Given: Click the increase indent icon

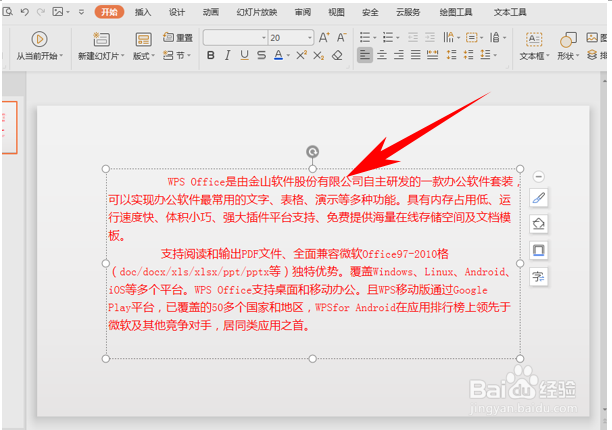Looking at the screenshot, I should click(x=430, y=37).
